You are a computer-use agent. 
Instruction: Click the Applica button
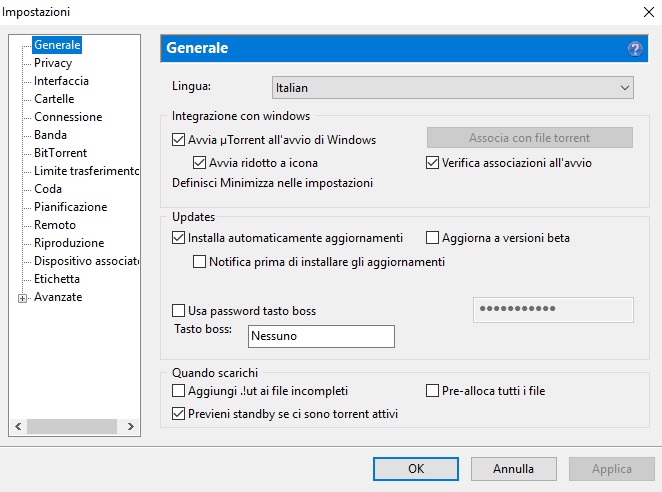(x=612, y=469)
